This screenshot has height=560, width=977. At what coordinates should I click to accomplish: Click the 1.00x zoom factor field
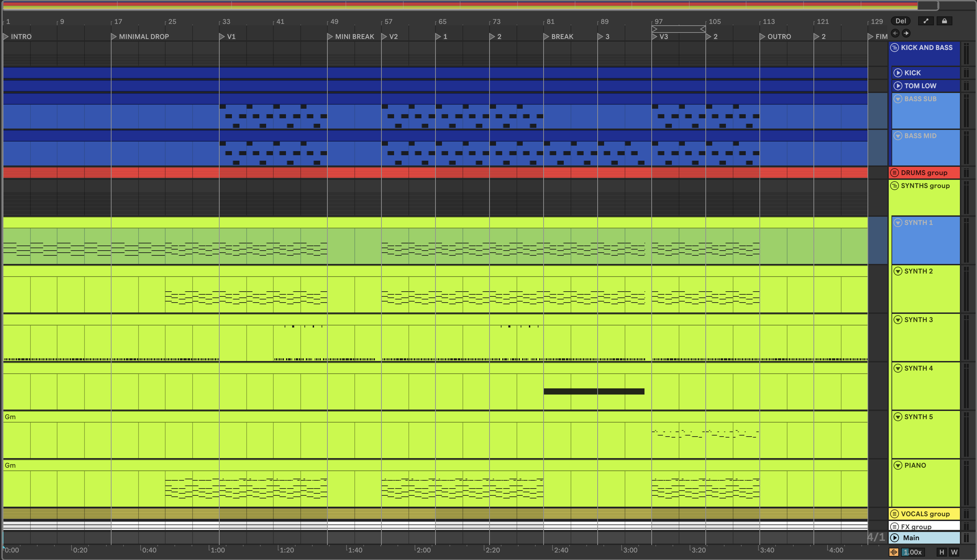(x=912, y=552)
